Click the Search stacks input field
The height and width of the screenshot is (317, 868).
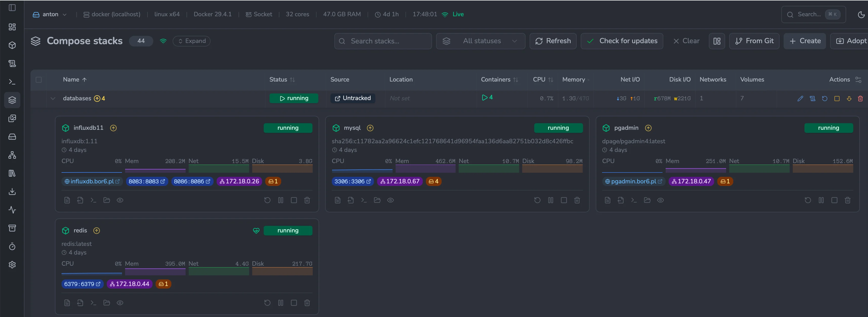pos(383,41)
